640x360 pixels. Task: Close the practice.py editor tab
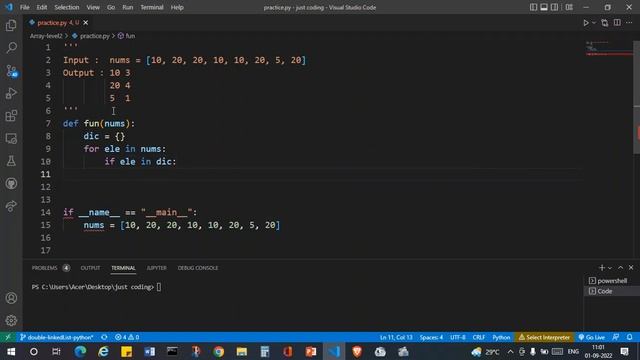click(85, 23)
